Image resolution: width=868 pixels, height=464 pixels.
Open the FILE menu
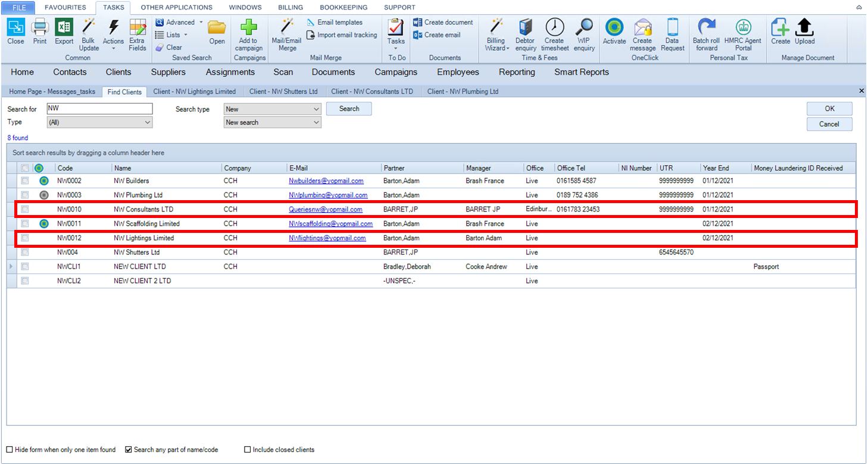[19, 8]
